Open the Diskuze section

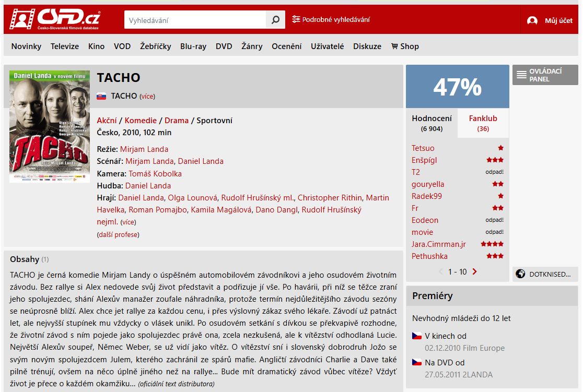pos(367,46)
